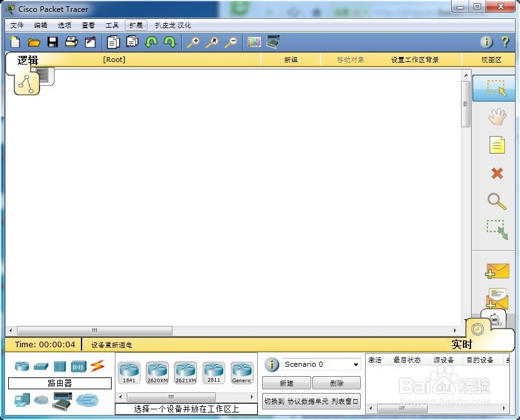This screenshot has width=520, height=420.
Task: Save the network using floppy disk icon
Action: (53, 42)
